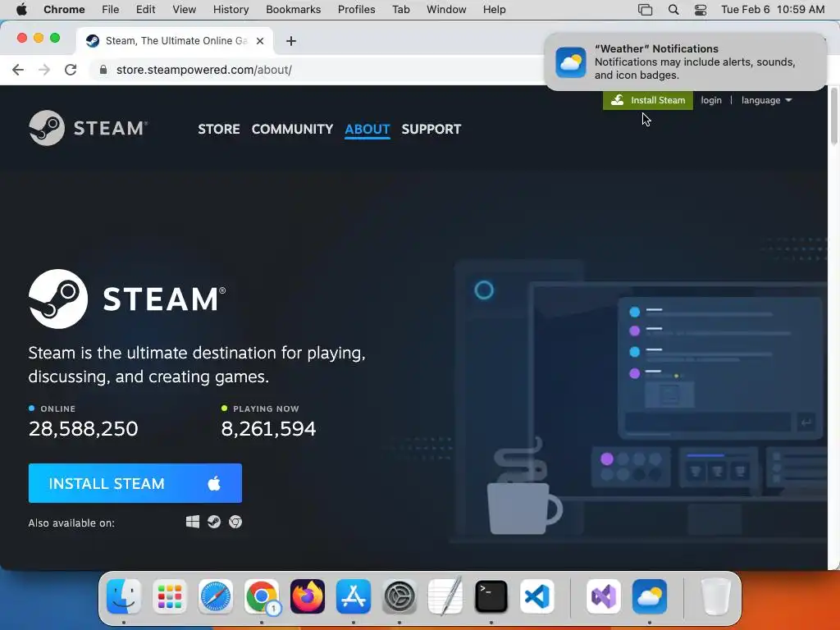Open the File menu
Screen dimensions: 840x630
point(111,9)
